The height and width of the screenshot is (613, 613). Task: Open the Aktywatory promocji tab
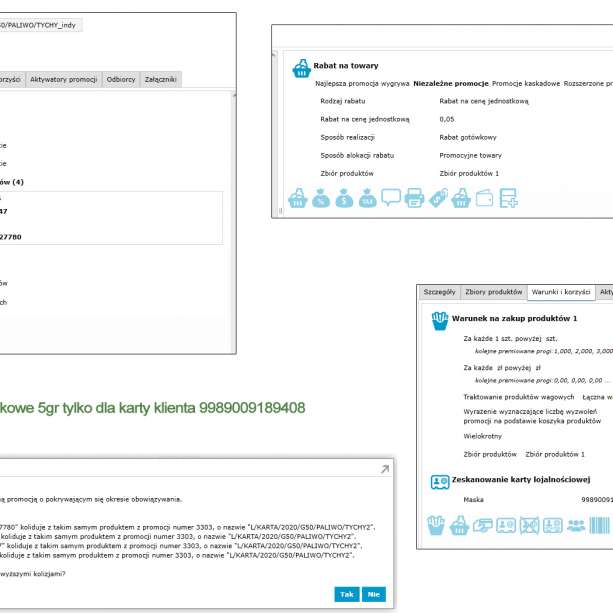pyautogui.click(x=64, y=79)
